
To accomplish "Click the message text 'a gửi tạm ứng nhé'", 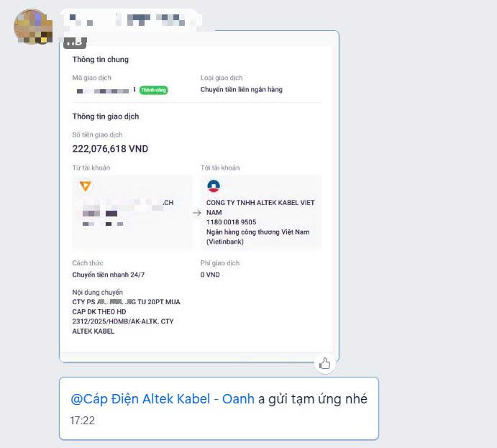I will tap(313, 399).
